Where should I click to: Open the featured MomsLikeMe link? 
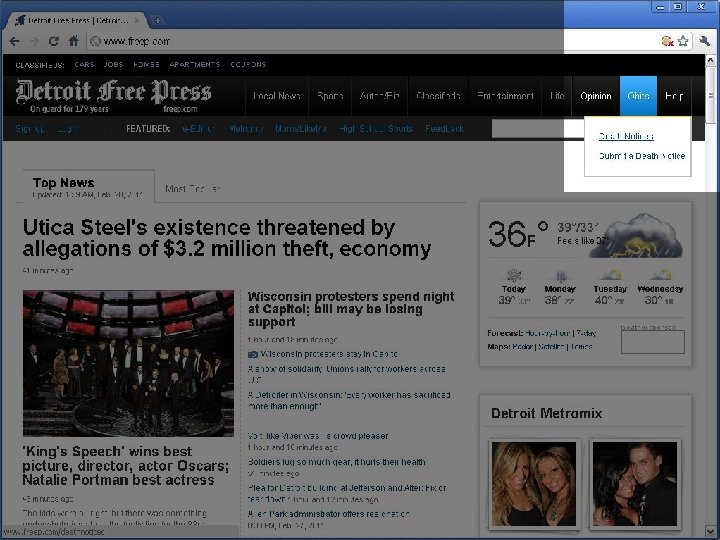301,129
